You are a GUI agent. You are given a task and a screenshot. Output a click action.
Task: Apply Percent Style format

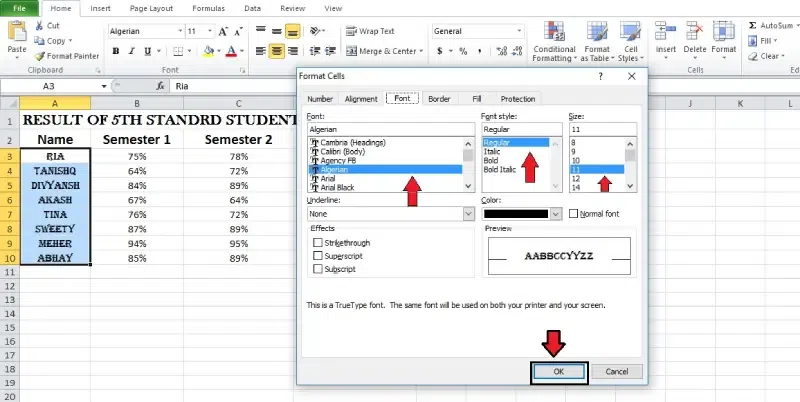pos(463,51)
